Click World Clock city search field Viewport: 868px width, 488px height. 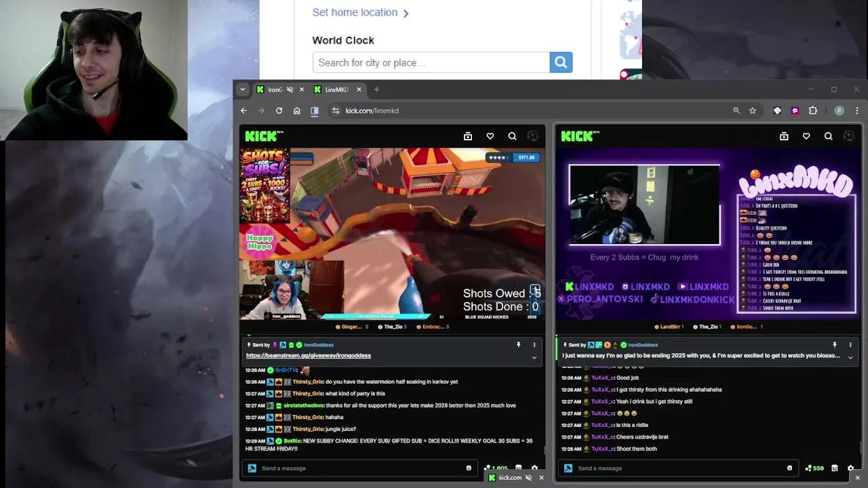click(x=431, y=62)
